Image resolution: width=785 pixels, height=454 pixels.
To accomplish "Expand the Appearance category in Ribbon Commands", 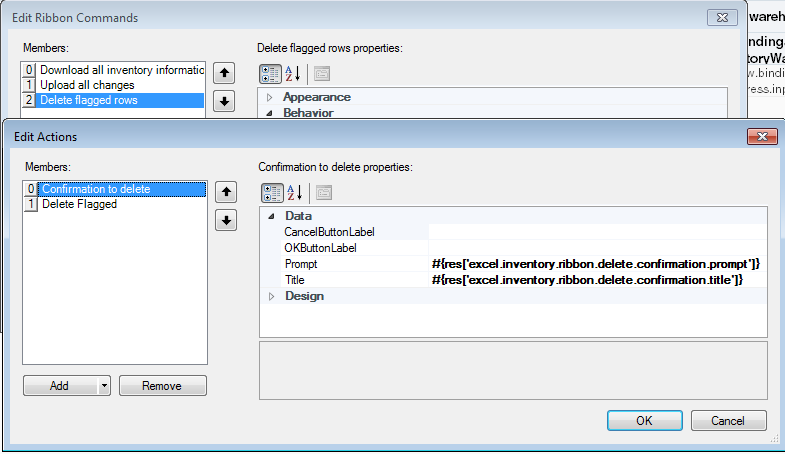I will 269,97.
